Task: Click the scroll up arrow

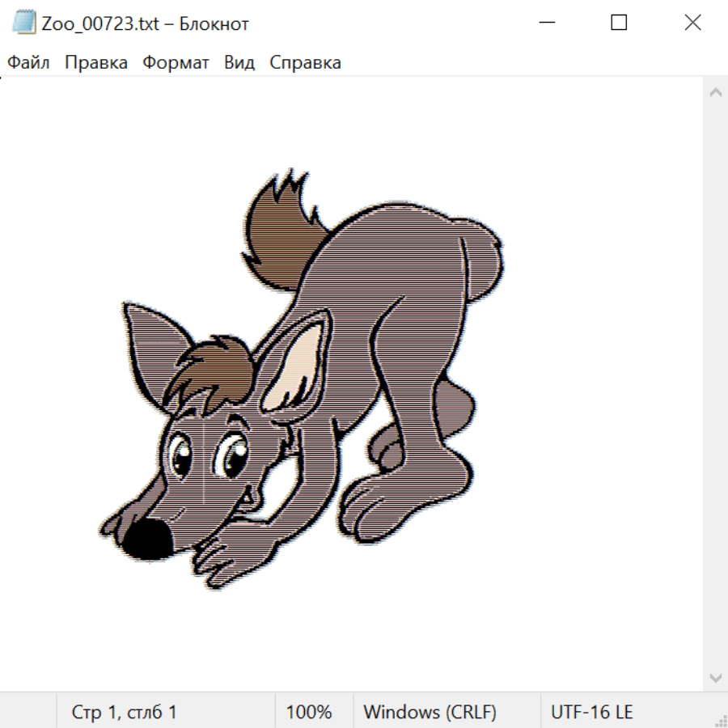Action: pos(715,93)
